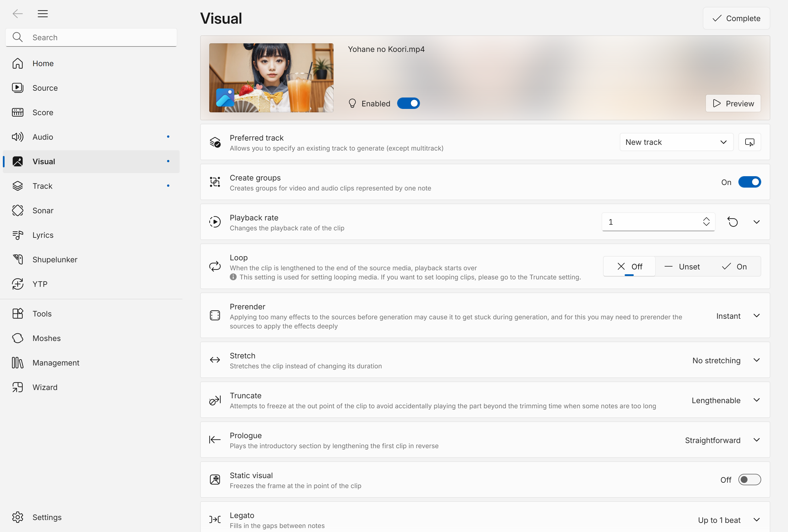Screen dimensions: 788x532
Task: Click the Wizard icon
Action: (x=18, y=387)
